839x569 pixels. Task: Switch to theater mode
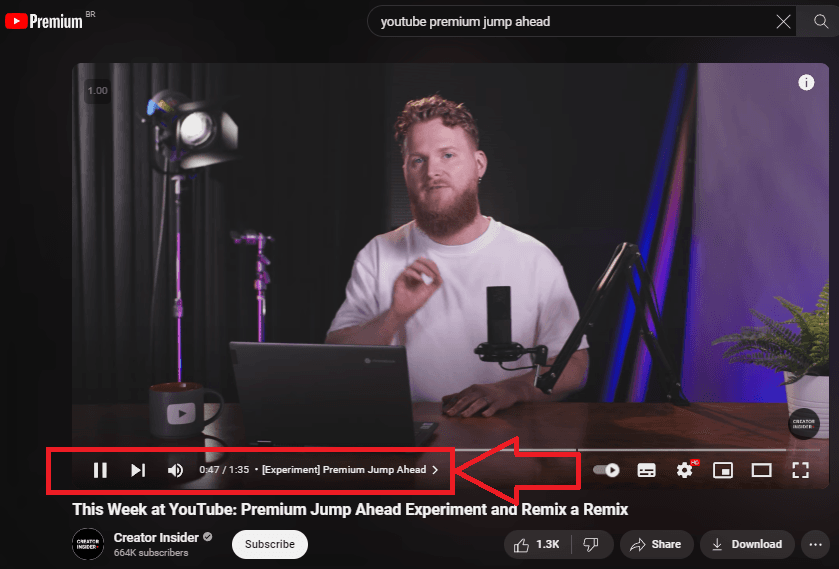pyautogui.click(x=762, y=470)
